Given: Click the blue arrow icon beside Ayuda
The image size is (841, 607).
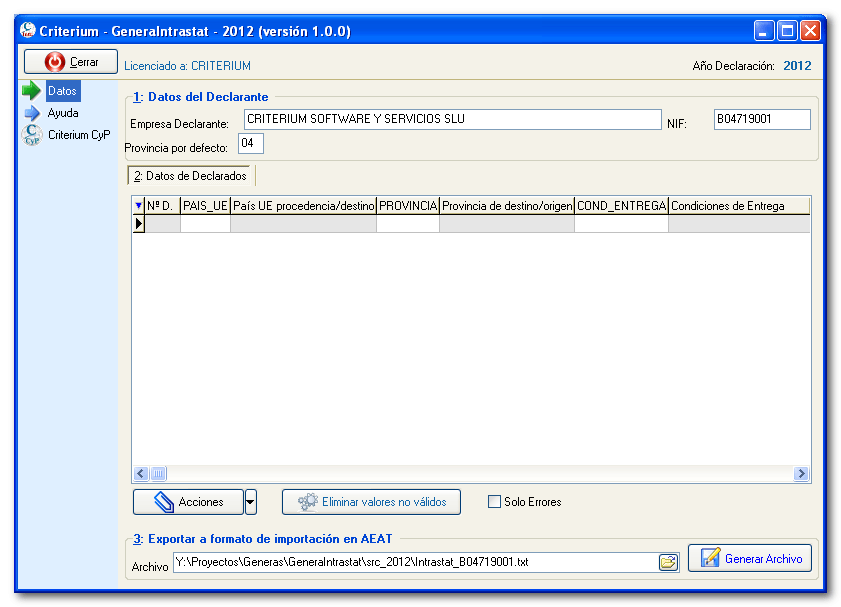Looking at the screenshot, I should pyautogui.click(x=32, y=113).
